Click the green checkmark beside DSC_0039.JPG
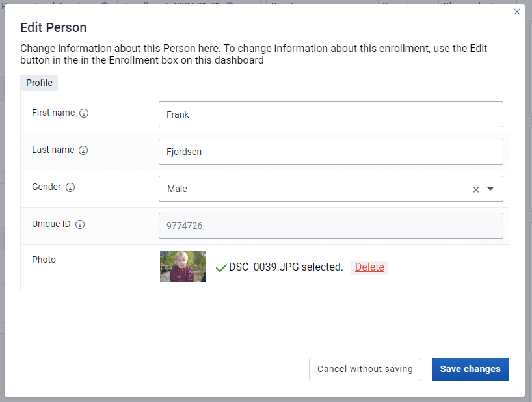The width and height of the screenshot is (532, 402). pyautogui.click(x=221, y=267)
